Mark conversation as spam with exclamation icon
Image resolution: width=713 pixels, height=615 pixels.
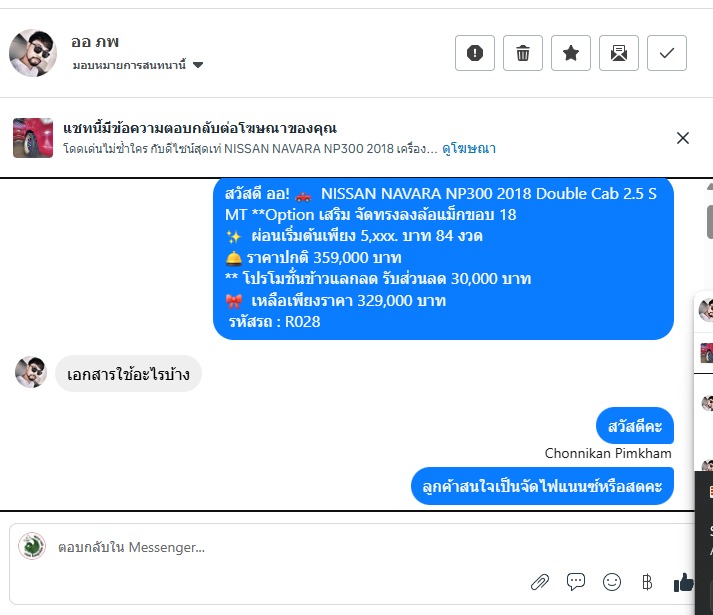click(x=475, y=53)
